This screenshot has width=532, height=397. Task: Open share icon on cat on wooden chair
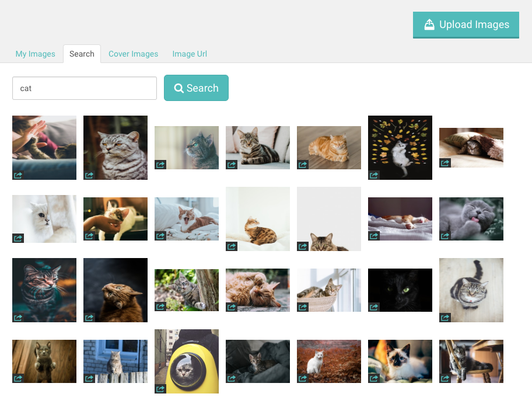point(445,378)
